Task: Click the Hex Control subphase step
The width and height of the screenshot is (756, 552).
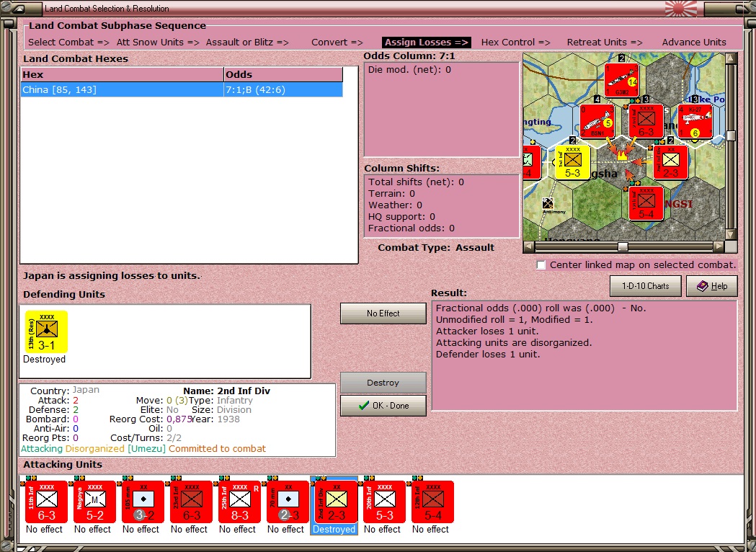Action: point(516,43)
